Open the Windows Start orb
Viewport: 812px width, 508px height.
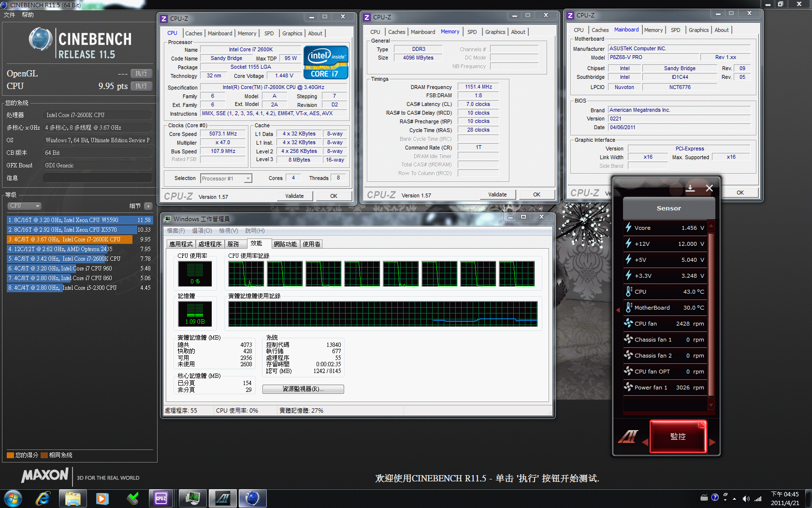(x=13, y=498)
